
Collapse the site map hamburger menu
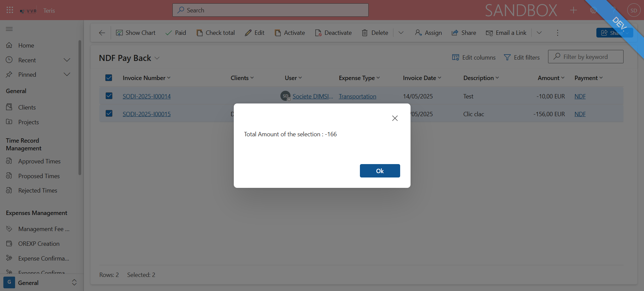click(9, 29)
